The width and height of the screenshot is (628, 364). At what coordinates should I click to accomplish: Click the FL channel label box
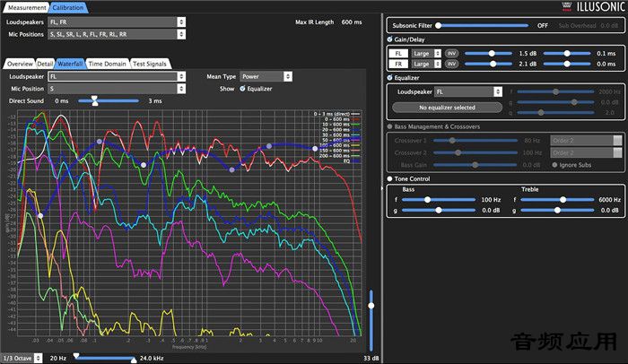398,53
